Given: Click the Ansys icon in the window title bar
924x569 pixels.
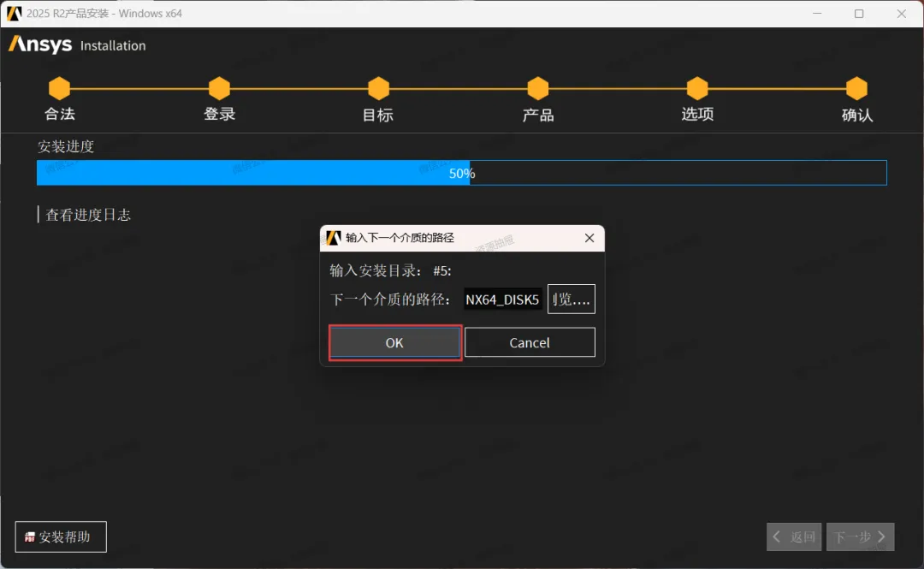Looking at the screenshot, I should click(x=14, y=13).
